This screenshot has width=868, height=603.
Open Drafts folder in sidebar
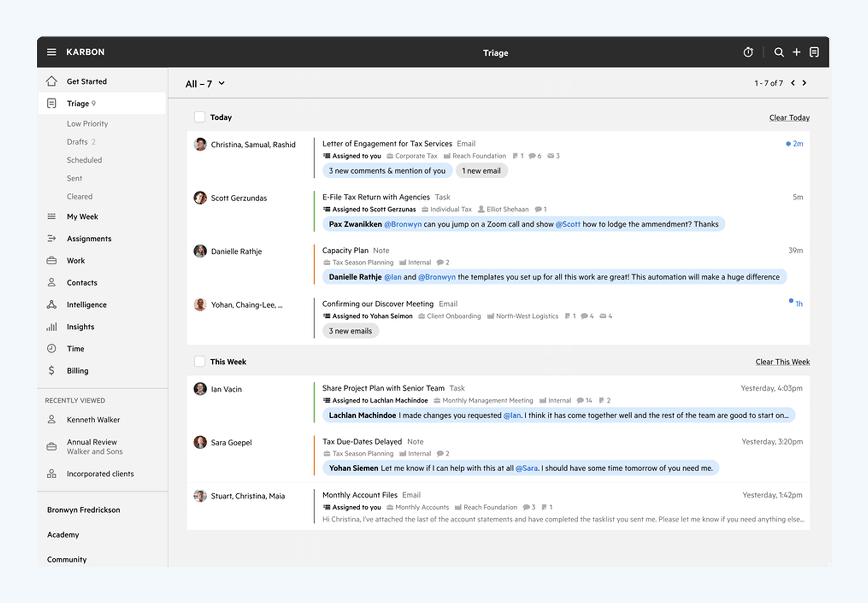click(x=81, y=142)
